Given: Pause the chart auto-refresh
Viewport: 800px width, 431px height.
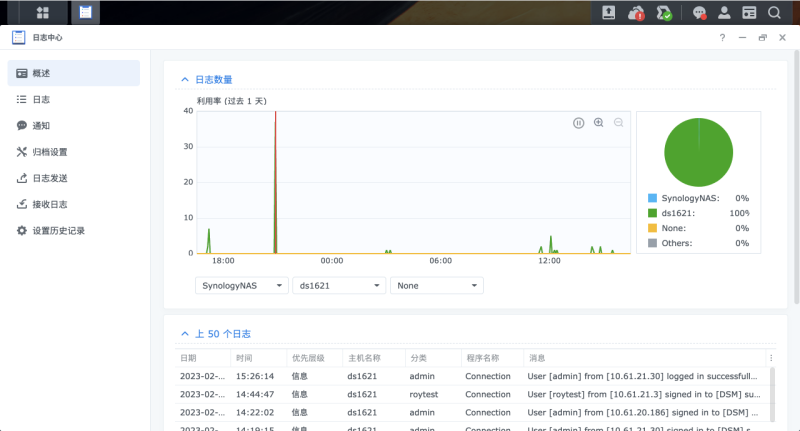Looking at the screenshot, I should 578,123.
